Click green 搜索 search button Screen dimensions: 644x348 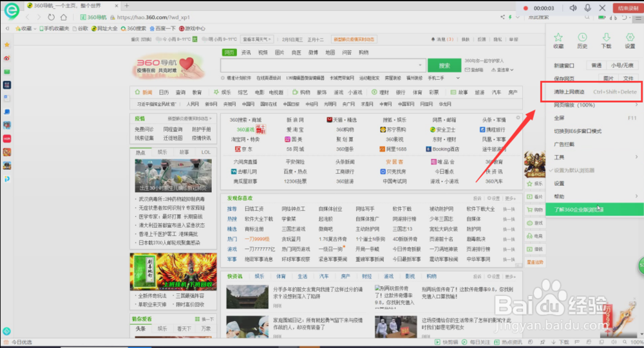point(444,66)
